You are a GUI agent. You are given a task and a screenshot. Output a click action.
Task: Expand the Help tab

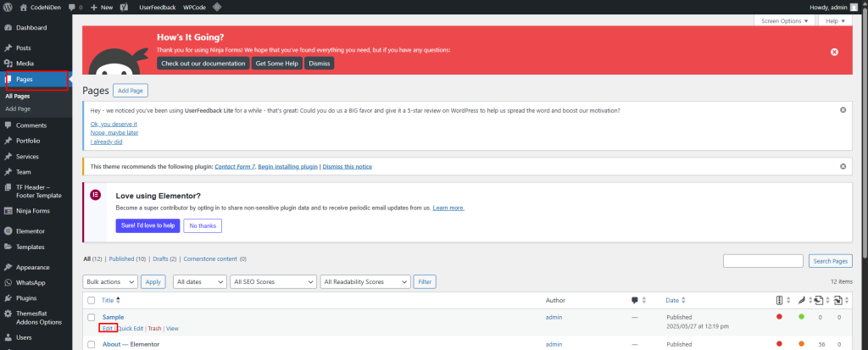pos(835,21)
